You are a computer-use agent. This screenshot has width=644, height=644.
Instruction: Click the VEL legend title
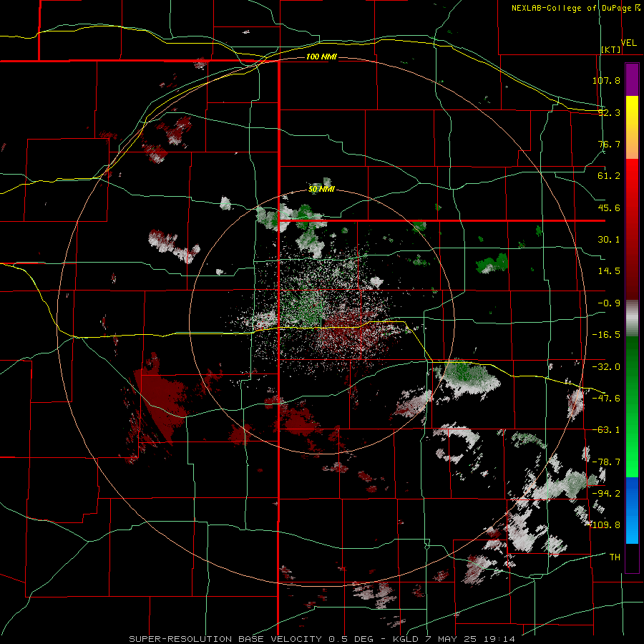[628, 43]
